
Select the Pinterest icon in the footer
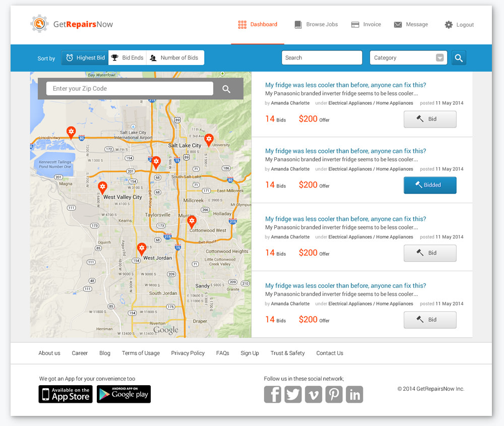(334, 394)
